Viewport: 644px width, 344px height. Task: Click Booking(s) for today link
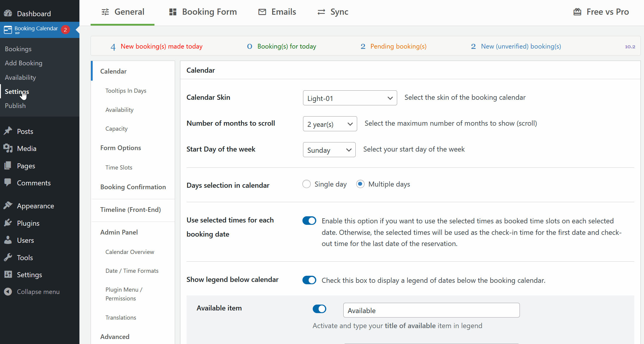coord(287,46)
